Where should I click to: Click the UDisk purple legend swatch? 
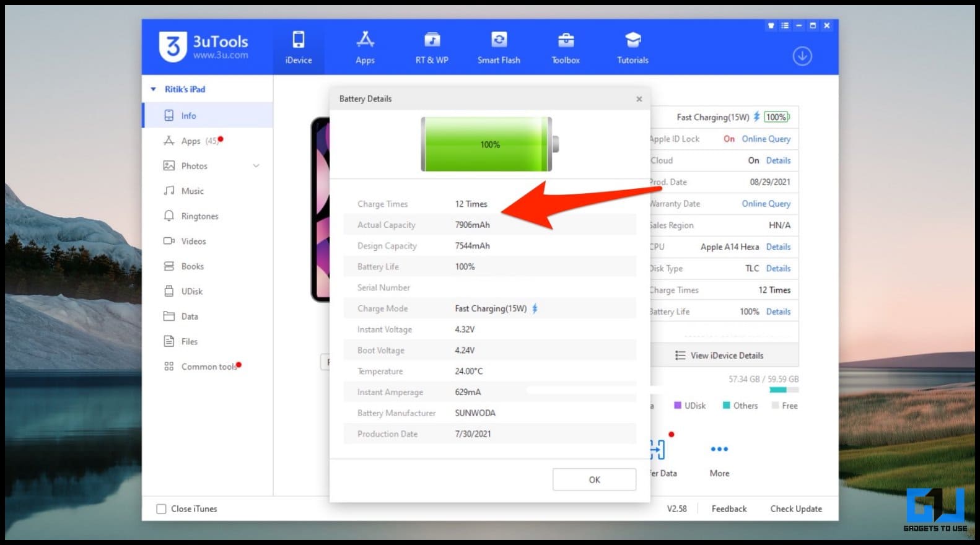(678, 406)
